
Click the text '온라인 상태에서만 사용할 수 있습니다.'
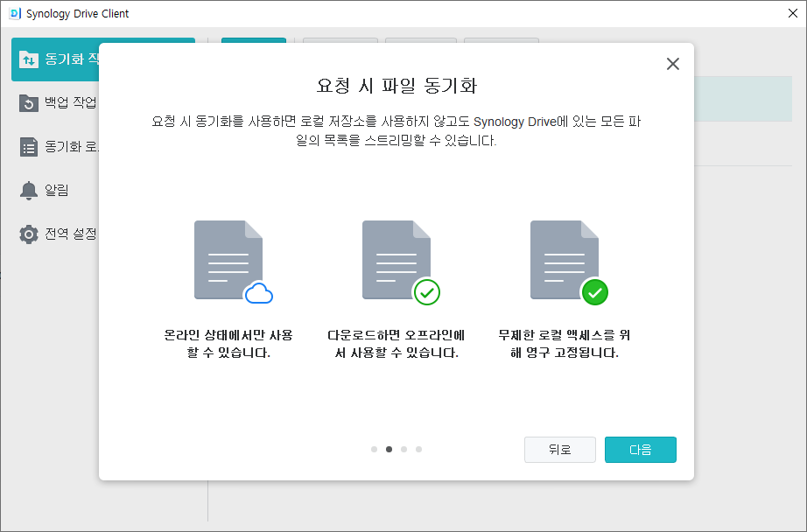[x=228, y=344]
